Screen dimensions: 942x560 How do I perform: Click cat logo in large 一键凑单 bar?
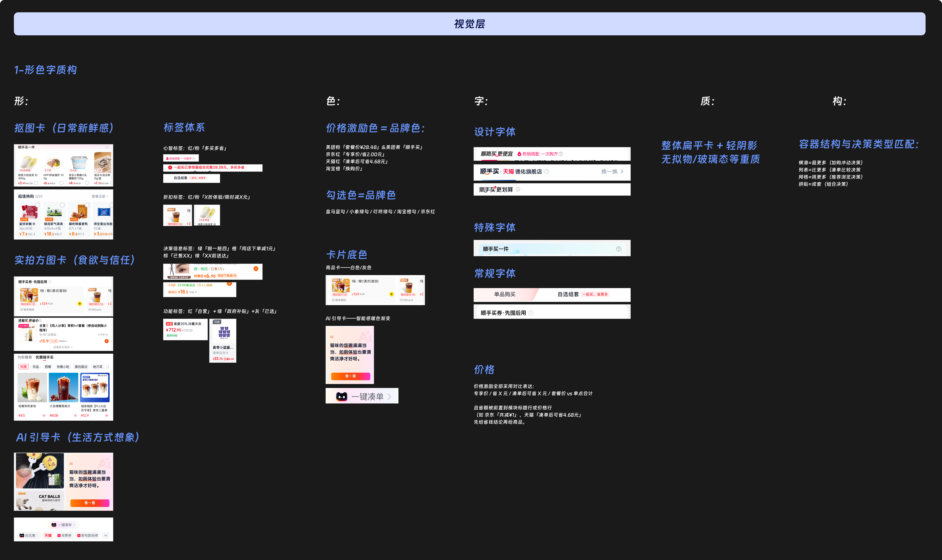click(342, 397)
